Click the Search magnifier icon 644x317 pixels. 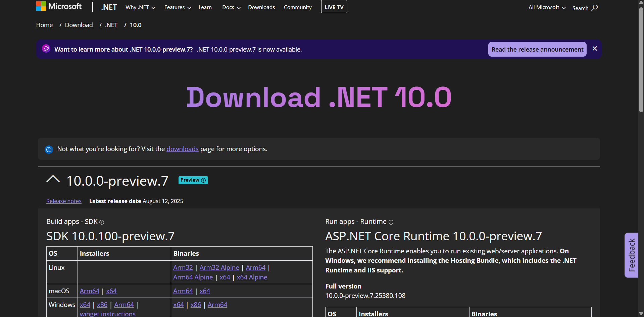pyautogui.click(x=594, y=8)
